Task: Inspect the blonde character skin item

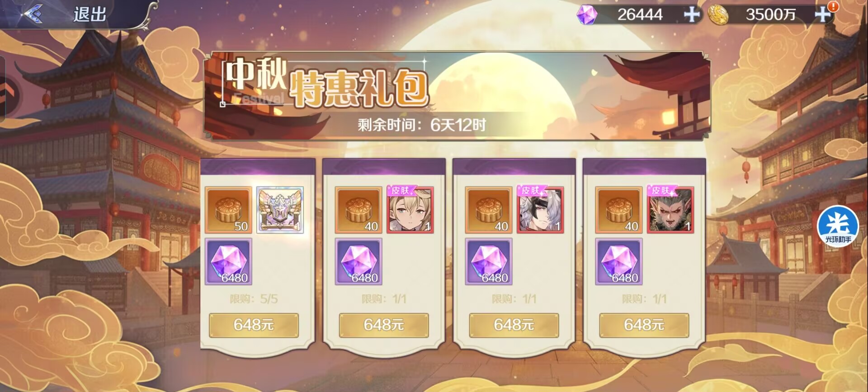Action: [x=410, y=210]
